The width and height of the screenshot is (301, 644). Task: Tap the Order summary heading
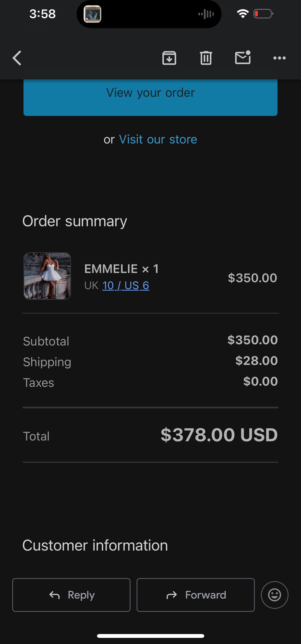(x=75, y=221)
